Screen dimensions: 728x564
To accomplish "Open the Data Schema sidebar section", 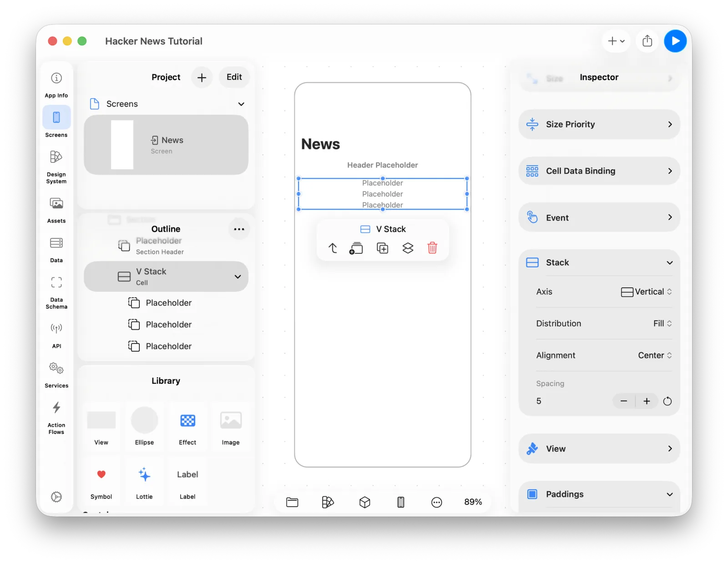I will (56, 292).
